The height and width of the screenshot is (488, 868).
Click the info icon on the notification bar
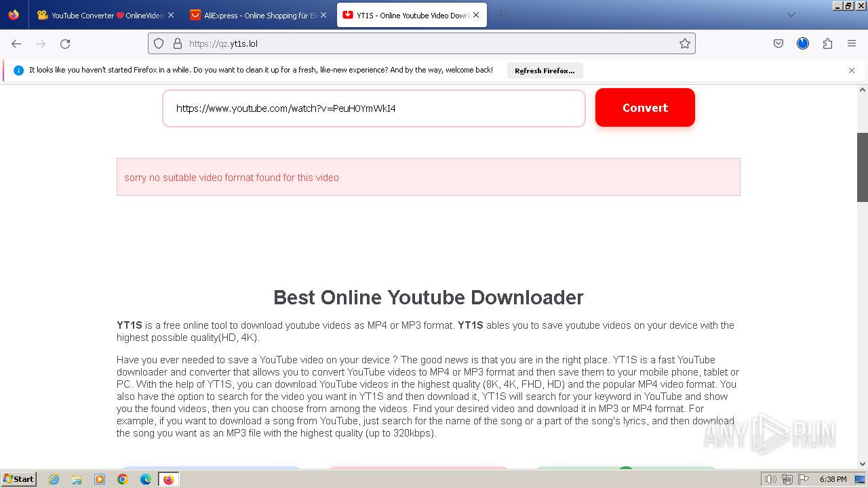(x=18, y=70)
